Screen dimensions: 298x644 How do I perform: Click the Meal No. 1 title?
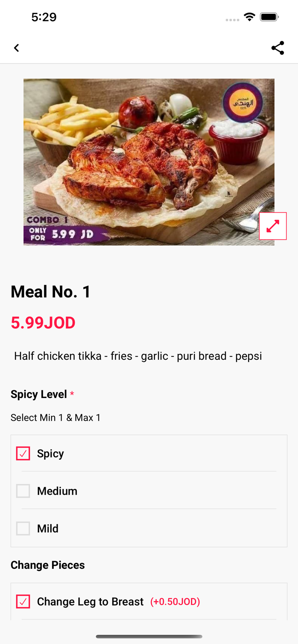pyautogui.click(x=51, y=292)
